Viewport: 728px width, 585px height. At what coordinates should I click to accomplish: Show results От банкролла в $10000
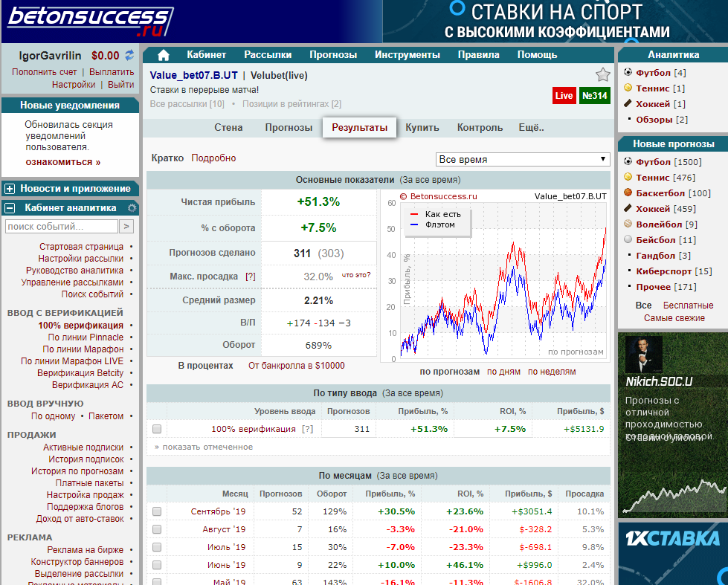point(296,366)
